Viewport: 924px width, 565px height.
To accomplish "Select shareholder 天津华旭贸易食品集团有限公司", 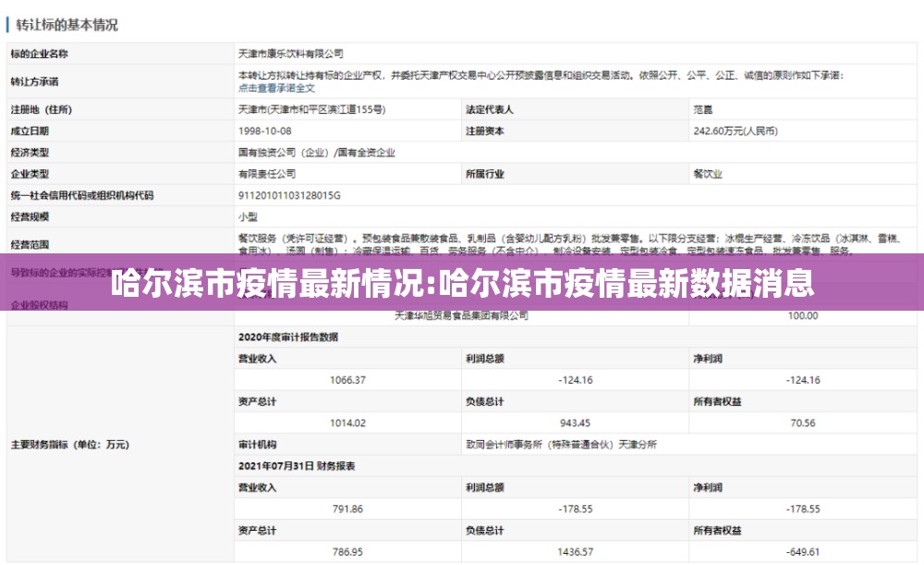I will (x=461, y=315).
